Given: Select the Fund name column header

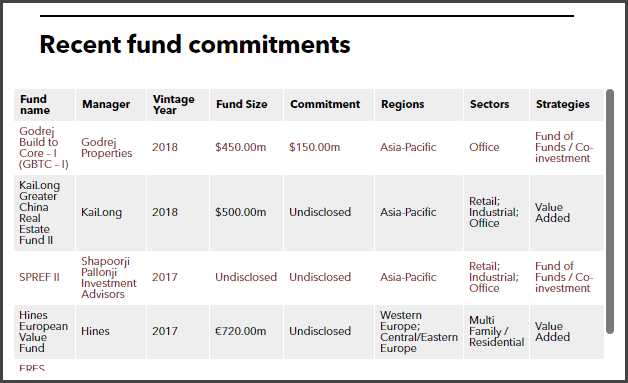Looking at the screenshot, I should coord(44,105).
